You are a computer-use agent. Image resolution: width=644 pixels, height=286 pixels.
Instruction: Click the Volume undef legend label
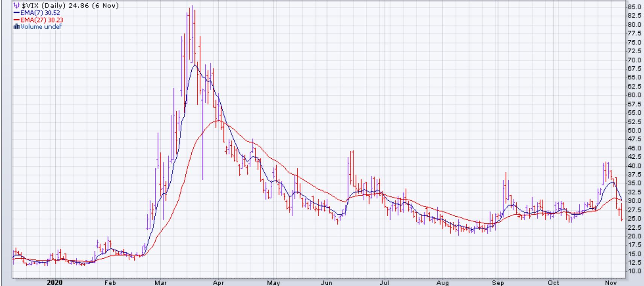(40, 27)
